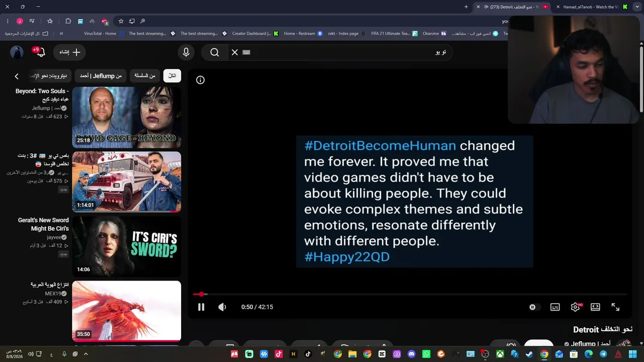Viewport: 644px width, 362px height.
Task: Open the on-screen keyboard in the search box
Action: pyautogui.click(x=246, y=52)
